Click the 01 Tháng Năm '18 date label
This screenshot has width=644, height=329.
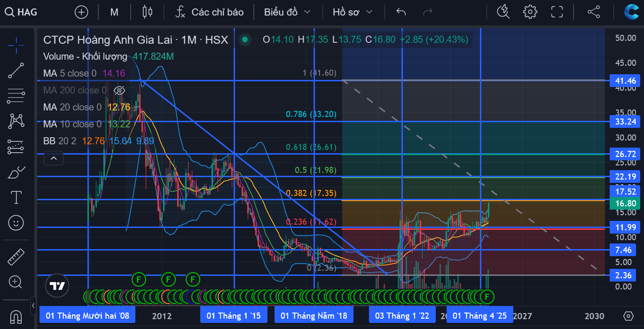(x=314, y=315)
